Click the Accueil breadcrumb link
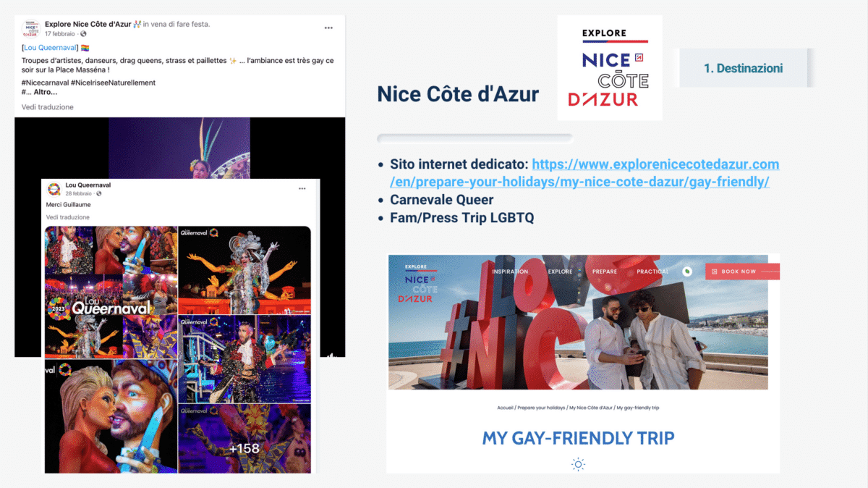Image resolution: width=868 pixels, height=488 pixels. [505, 408]
